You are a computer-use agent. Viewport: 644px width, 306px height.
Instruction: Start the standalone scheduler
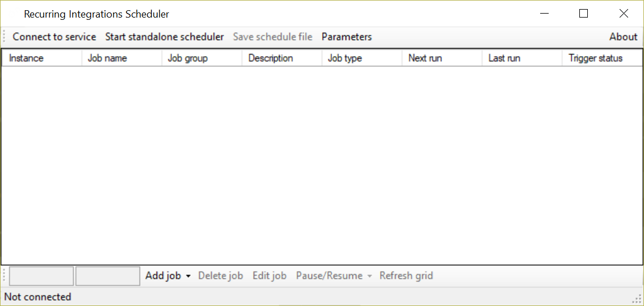pyautogui.click(x=165, y=37)
